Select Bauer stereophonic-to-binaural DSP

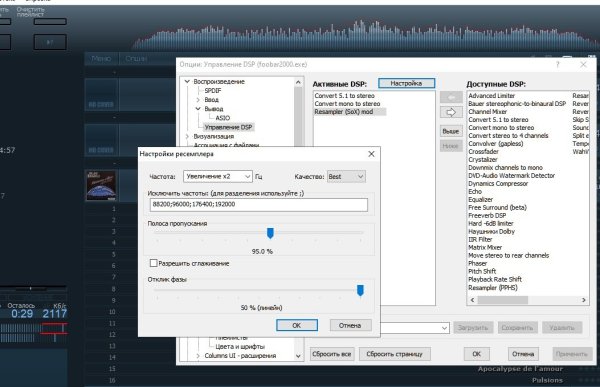tap(517, 104)
